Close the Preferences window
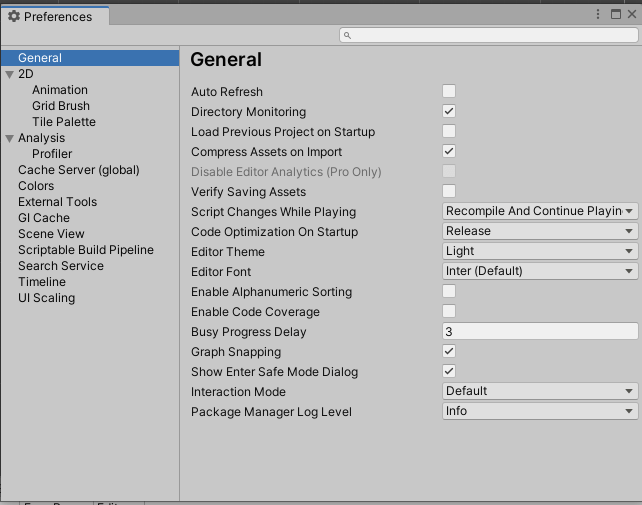The width and height of the screenshot is (642, 505). (x=630, y=15)
